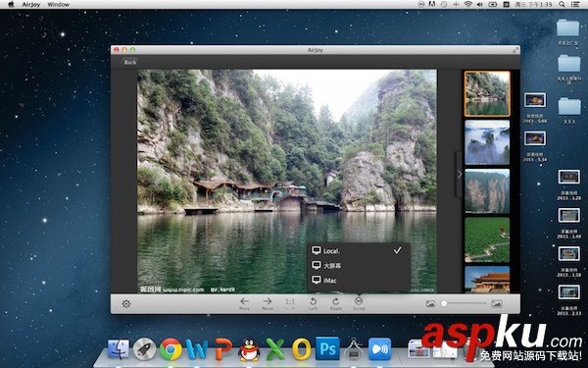Select the misty mountain peaks thumbnail
The height and width of the screenshot is (368, 588).
coord(487,142)
